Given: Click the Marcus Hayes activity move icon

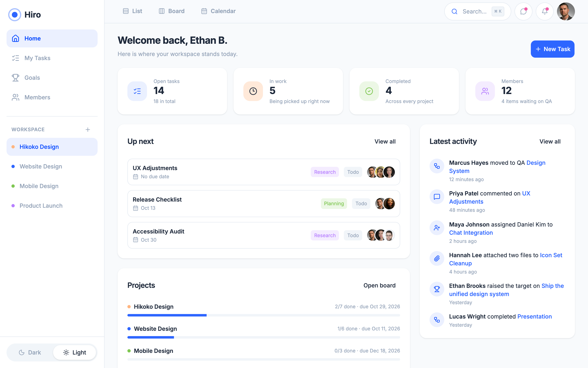Looking at the screenshot, I should tap(437, 166).
